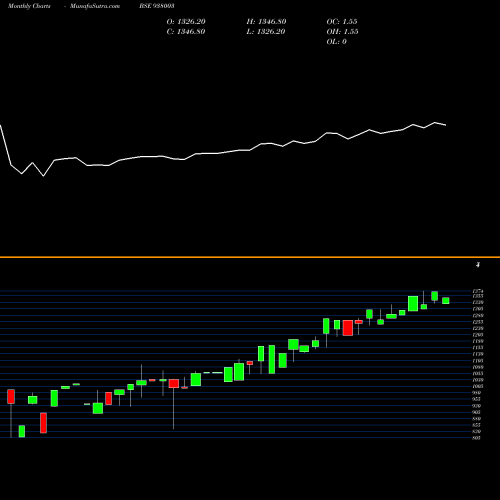Click the red candle with the longest lower wick

tap(174, 383)
